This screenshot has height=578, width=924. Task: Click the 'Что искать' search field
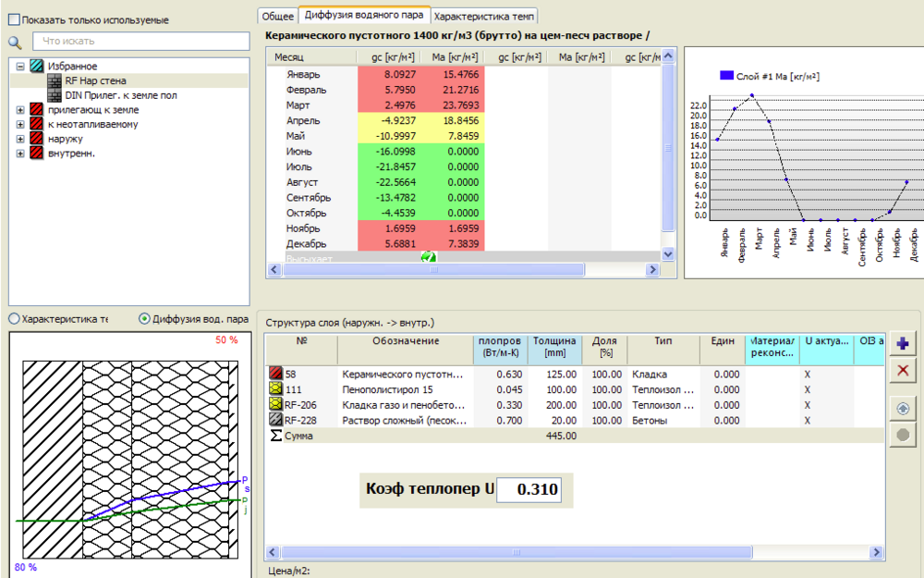[x=140, y=42]
